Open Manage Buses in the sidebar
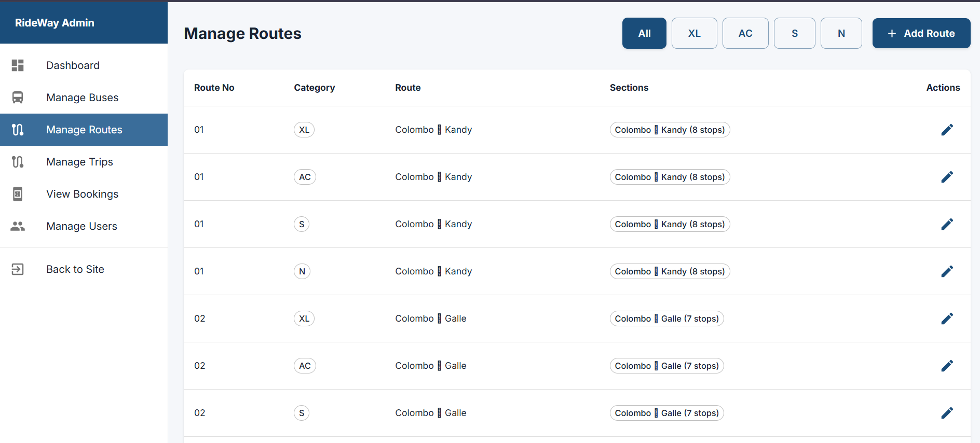 point(84,98)
